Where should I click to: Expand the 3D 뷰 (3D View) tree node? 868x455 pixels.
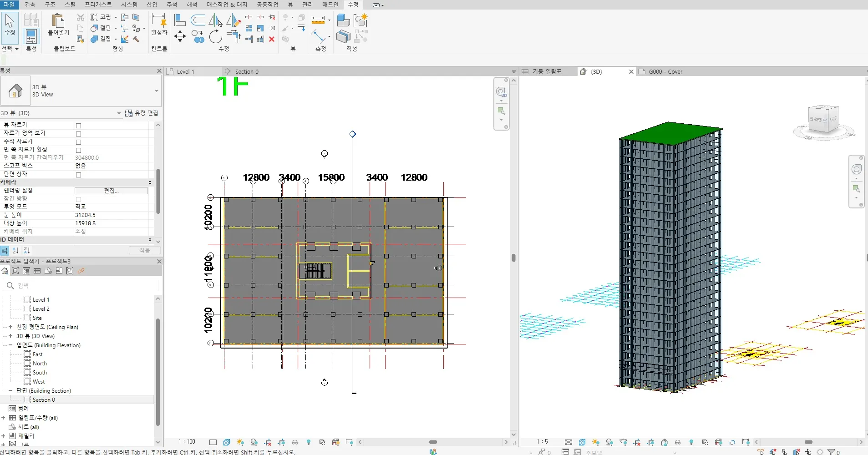coord(10,336)
